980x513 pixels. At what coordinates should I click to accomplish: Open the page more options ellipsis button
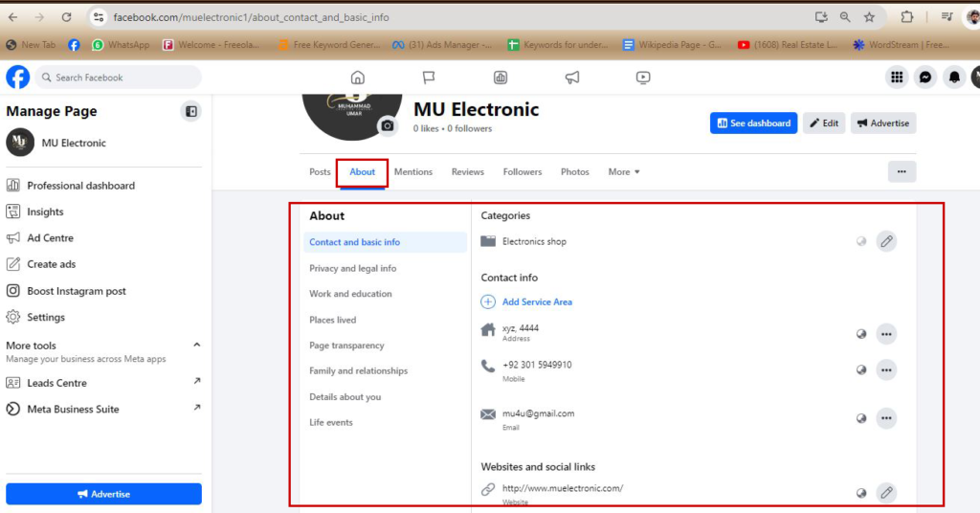click(902, 172)
